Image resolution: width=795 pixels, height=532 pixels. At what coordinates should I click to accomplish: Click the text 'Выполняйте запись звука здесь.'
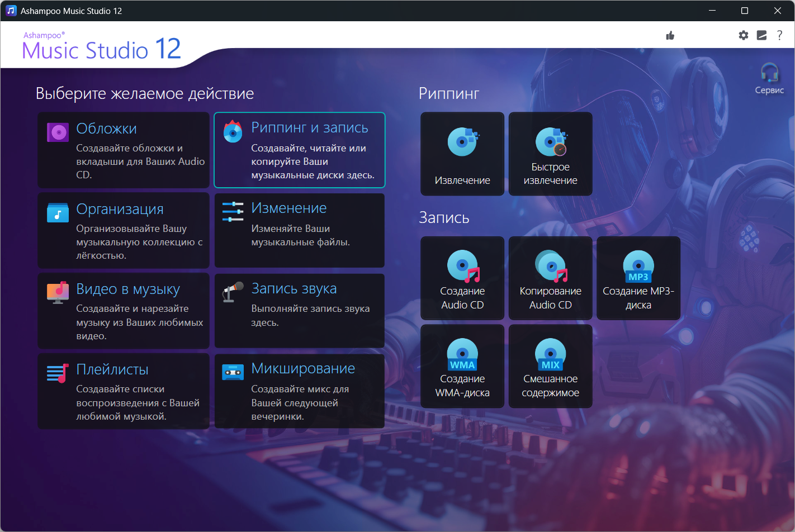click(310, 315)
